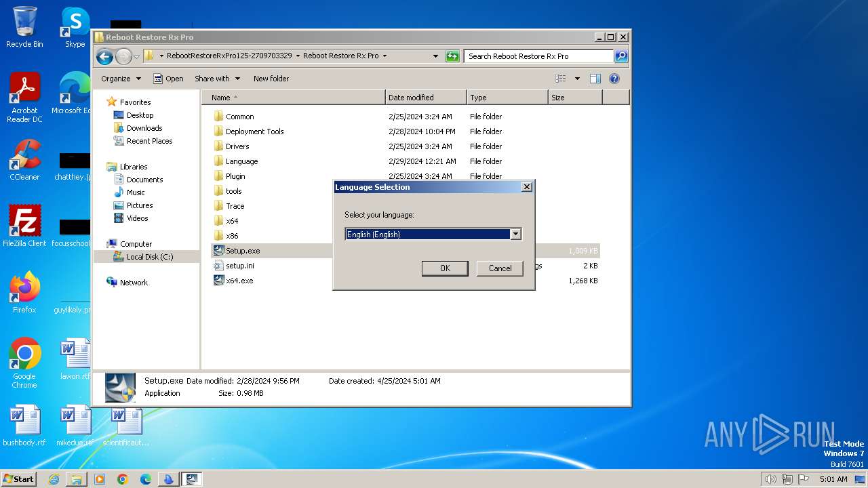Select the Trace folder row
The image size is (868, 488).
228,206
